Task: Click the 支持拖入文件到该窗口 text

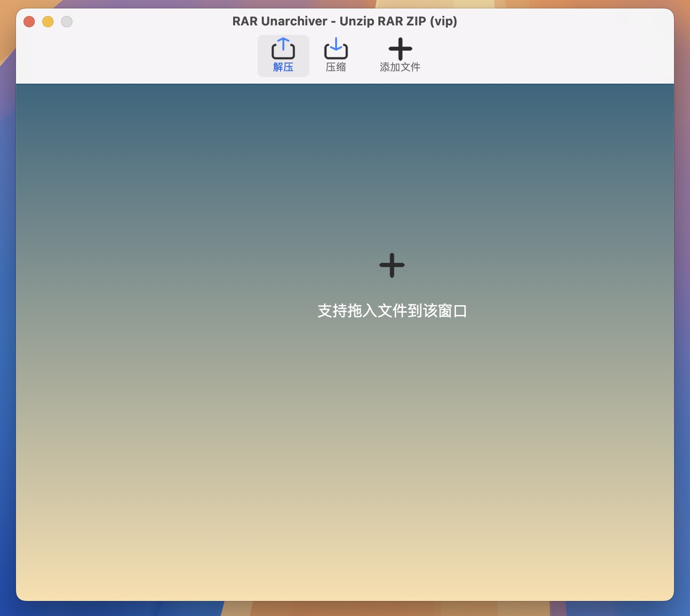Action: coord(392,311)
